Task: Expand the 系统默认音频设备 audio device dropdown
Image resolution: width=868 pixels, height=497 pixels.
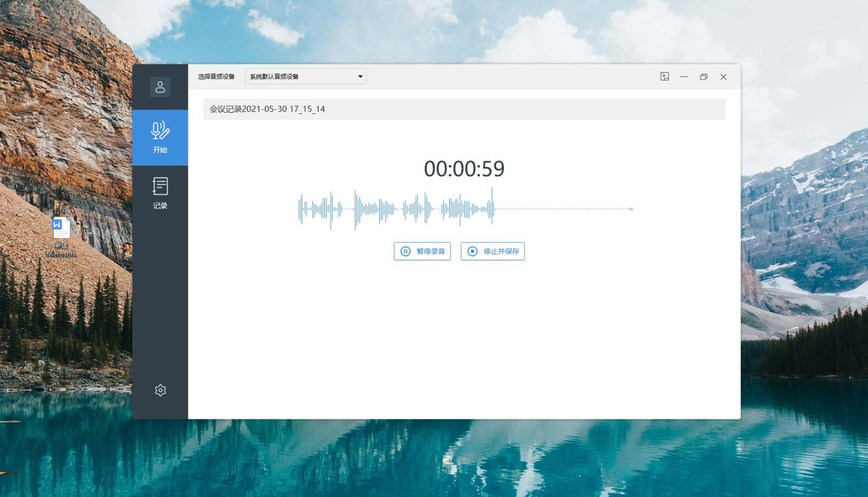Action: click(x=305, y=77)
